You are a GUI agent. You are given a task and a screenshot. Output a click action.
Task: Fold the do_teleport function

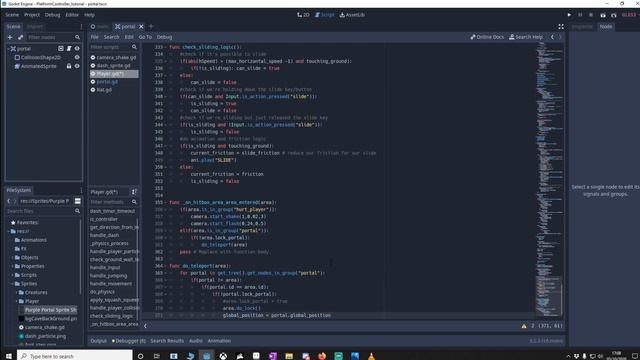(x=166, y=266)
